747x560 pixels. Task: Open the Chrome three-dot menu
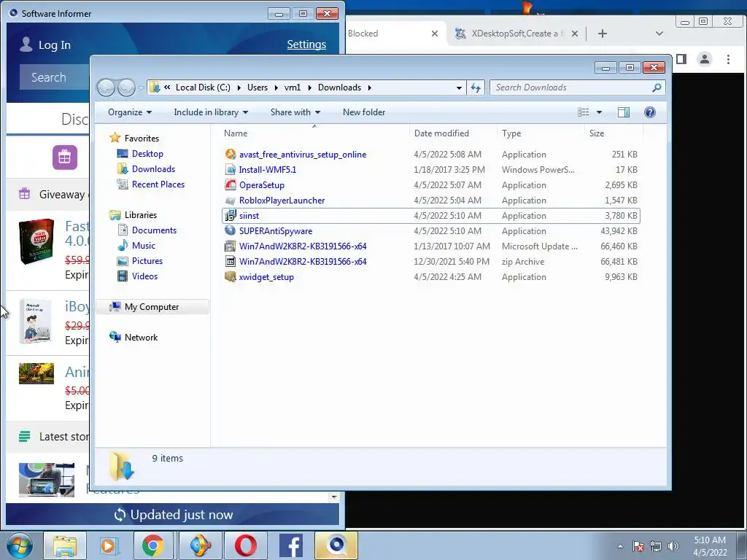click(728, 59)
